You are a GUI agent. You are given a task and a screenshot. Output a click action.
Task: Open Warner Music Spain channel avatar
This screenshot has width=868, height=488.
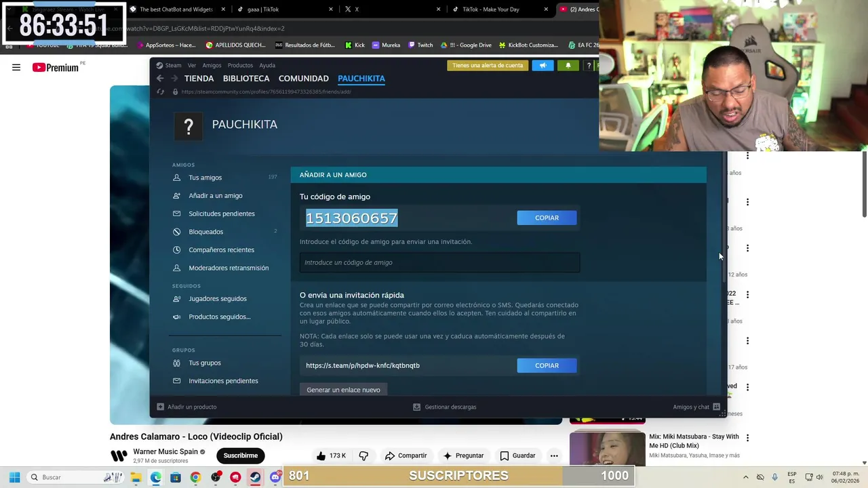119,455
